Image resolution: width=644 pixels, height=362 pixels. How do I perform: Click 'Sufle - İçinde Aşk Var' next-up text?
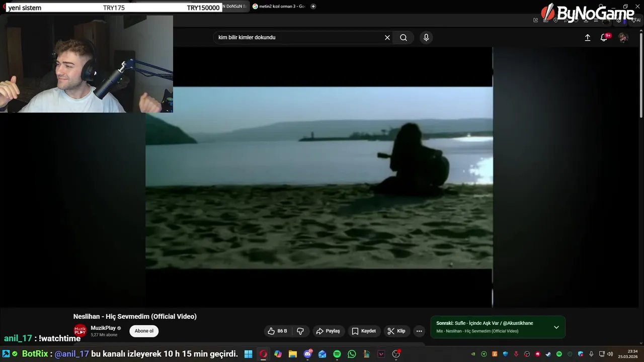(485, 323)
